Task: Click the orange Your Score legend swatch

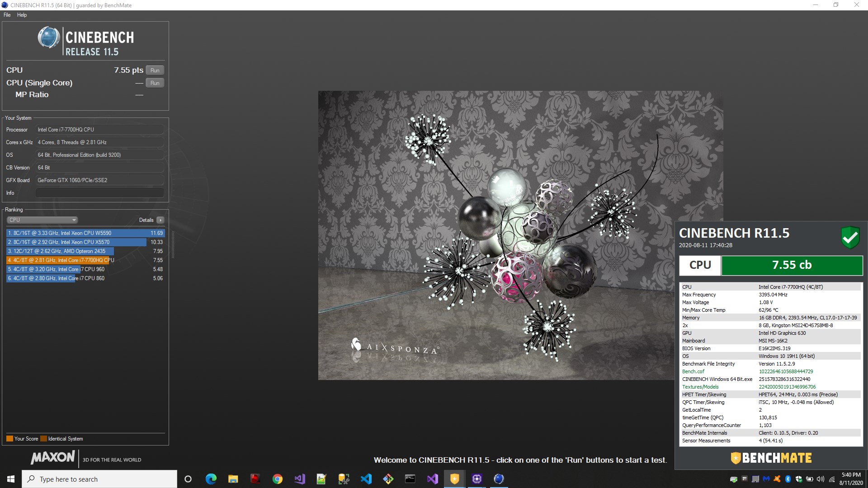Action: pyautogui.click(x=9, y=439)
